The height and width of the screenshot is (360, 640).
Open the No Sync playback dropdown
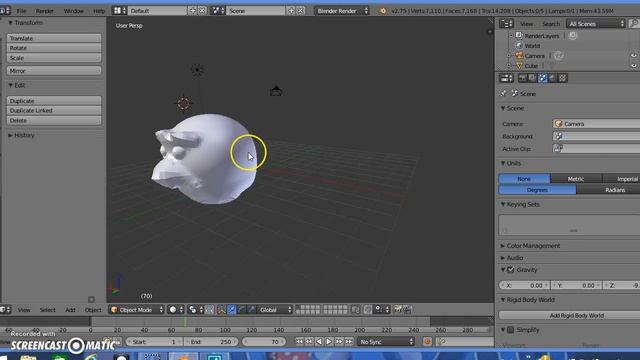(x=386, y=342)
